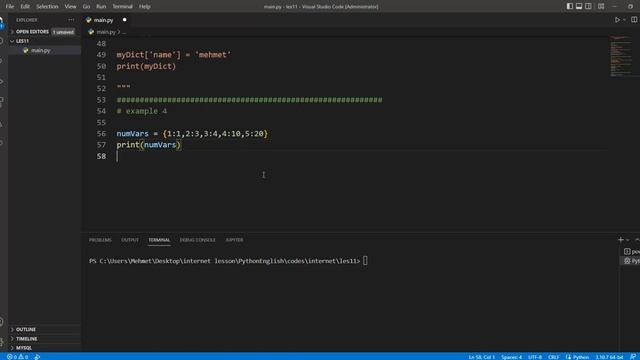Screen dimensions: 640x360
Task: Open the Go menu
Action: click(86, 7)
